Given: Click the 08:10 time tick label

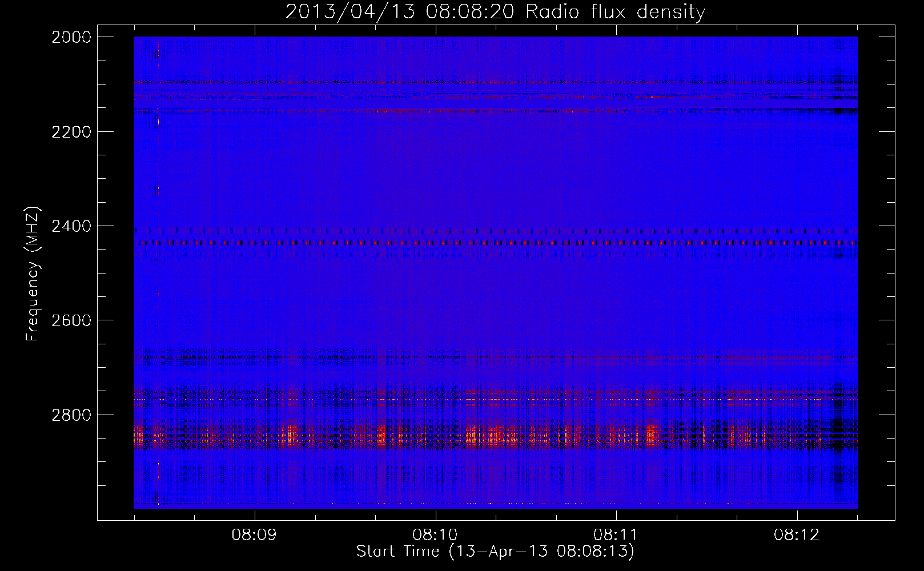Looking at the screenshot, I should coord(435,535).
